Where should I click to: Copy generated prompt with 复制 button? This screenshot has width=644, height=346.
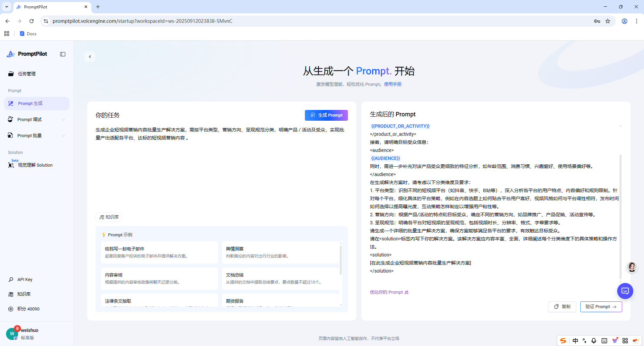coord(562,307)
